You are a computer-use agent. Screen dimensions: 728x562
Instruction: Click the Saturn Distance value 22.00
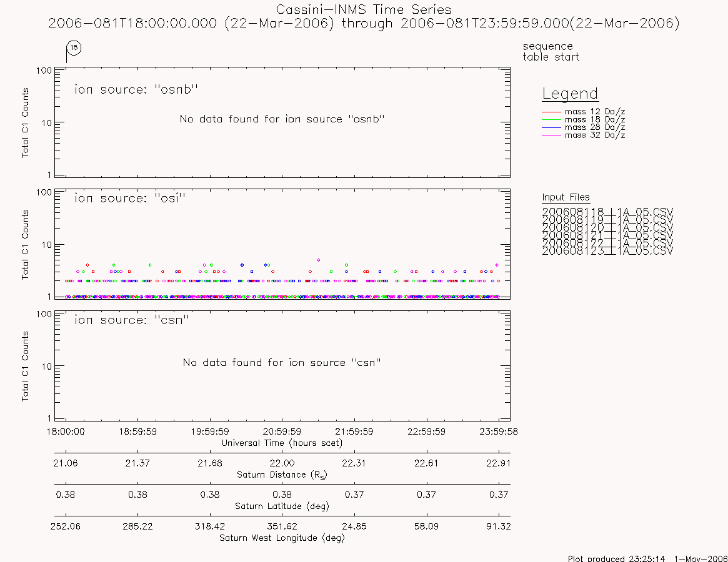coord(282,463)
